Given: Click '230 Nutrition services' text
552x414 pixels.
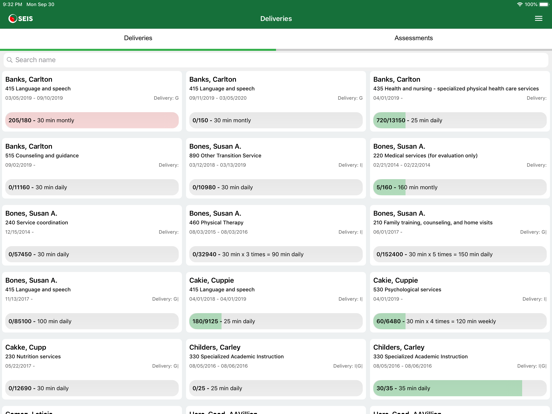Looking at the screenshot, I should pos(33,356).
